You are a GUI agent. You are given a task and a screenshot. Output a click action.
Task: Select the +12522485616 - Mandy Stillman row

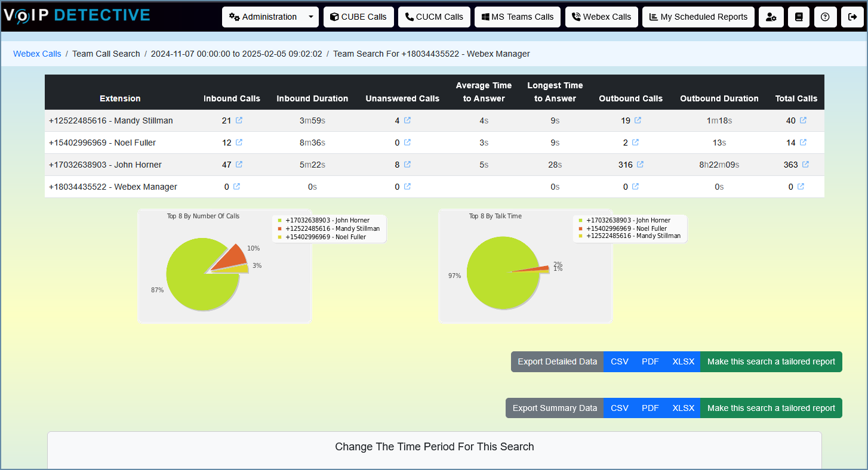tap(435, 120)
